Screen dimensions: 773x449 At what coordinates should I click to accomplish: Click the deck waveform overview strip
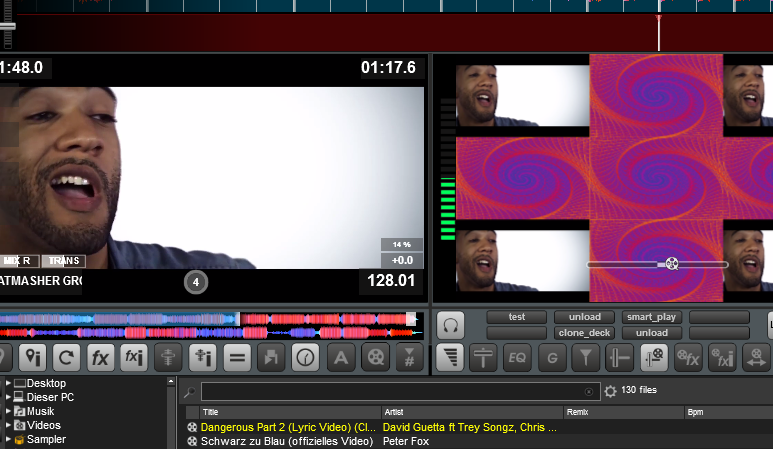coord(211,326)
